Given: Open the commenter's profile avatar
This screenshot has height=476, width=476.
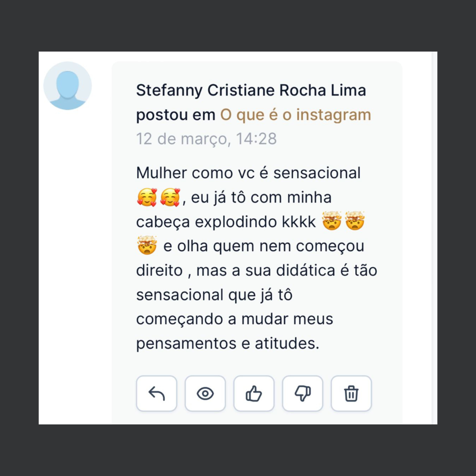Looking at the screenshot, I should (67, 86).
